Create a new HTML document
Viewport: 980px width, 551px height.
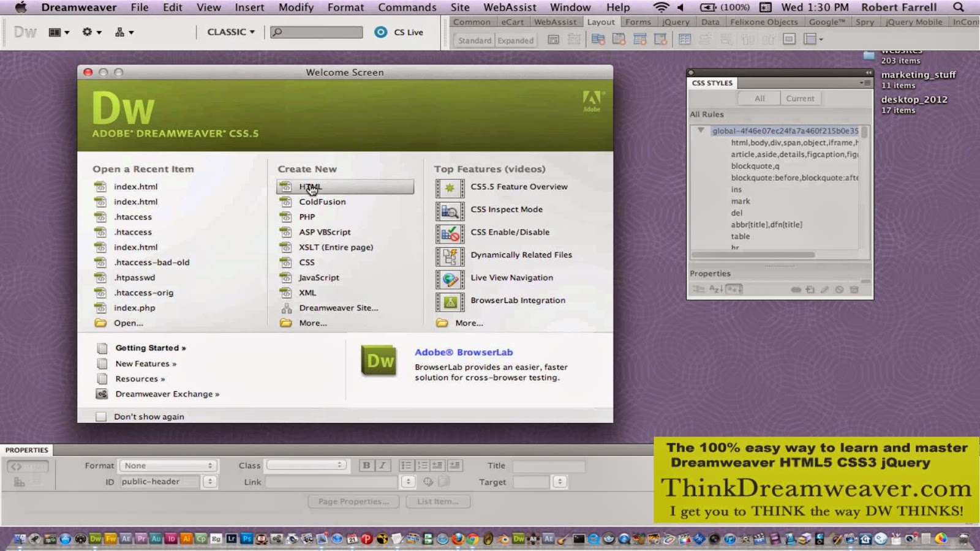pyautogui.click(x=345, y=187)
